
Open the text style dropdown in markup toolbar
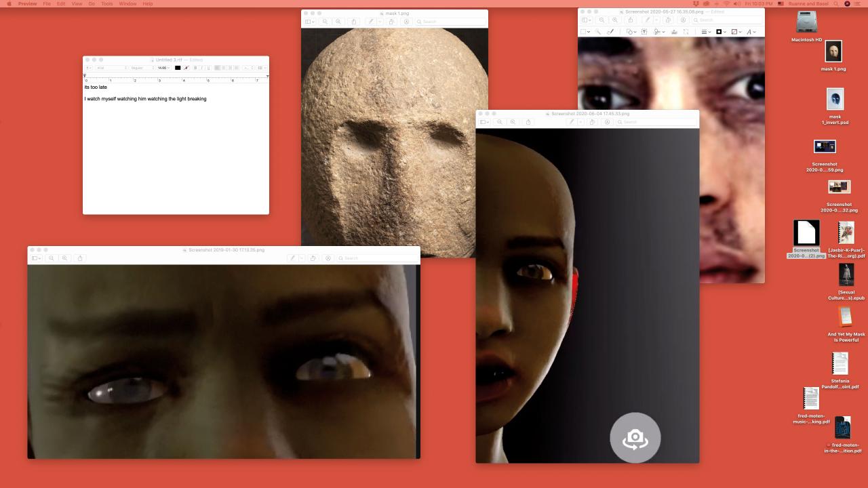[751, 32]
